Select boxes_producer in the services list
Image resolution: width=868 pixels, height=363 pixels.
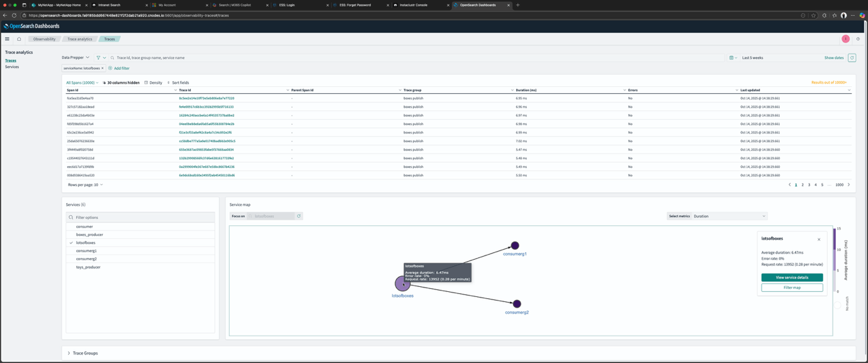[89, 235]
